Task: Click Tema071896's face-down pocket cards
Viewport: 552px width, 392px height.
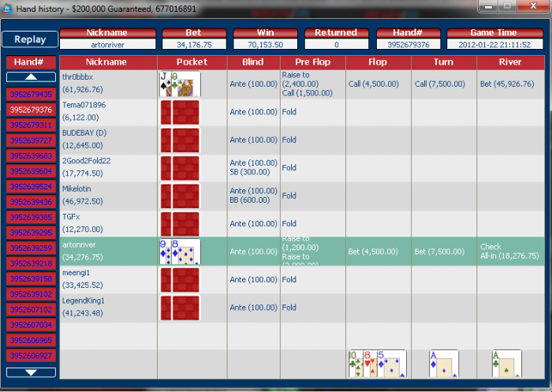Action: 180,112
